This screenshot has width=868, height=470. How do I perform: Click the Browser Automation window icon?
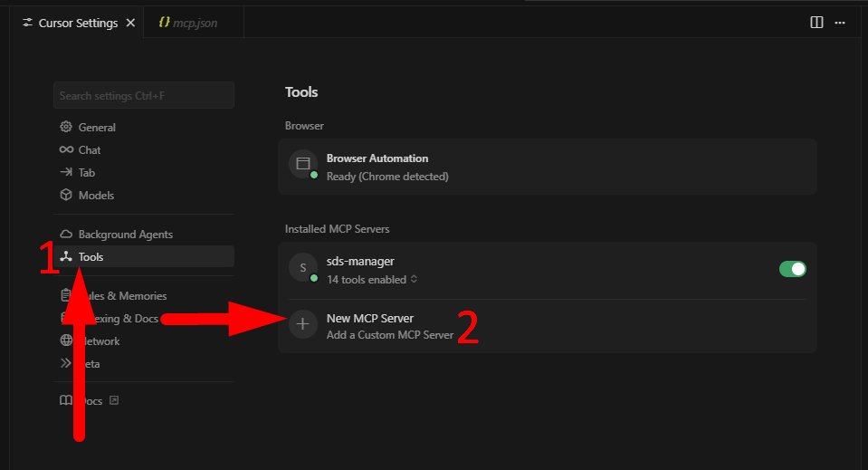point(303,164)
